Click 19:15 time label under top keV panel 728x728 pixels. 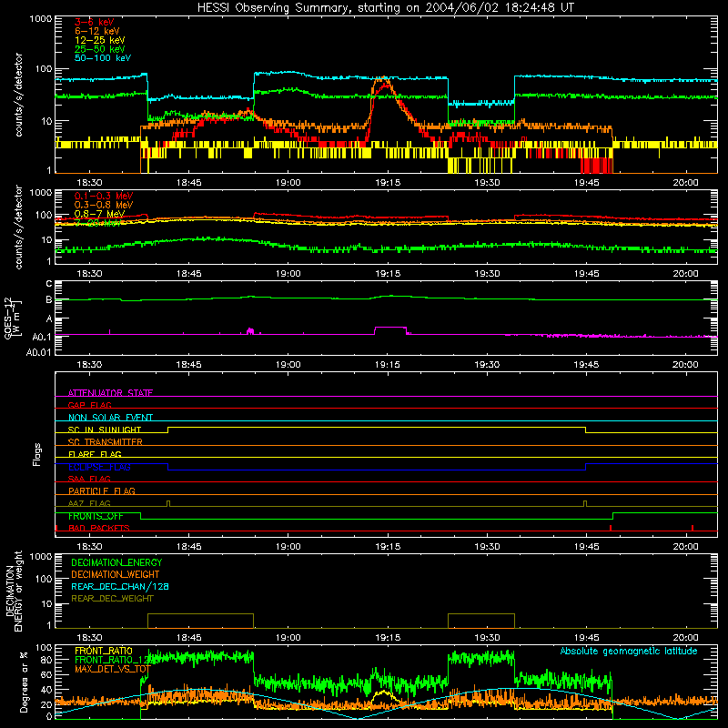pos(388,183)
